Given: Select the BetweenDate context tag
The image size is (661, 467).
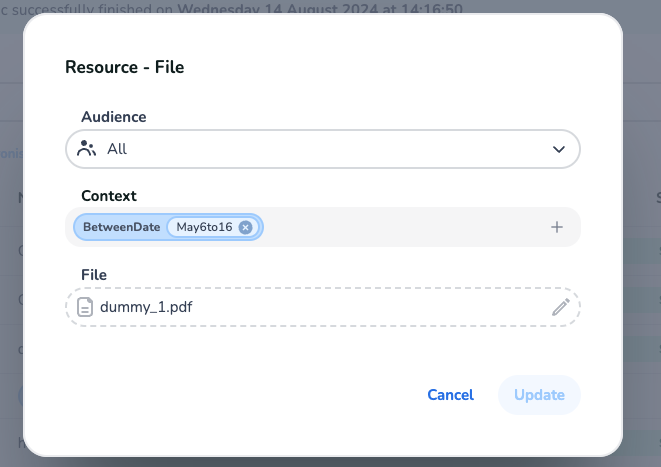Looking at the screenshot, I should 121,228.
